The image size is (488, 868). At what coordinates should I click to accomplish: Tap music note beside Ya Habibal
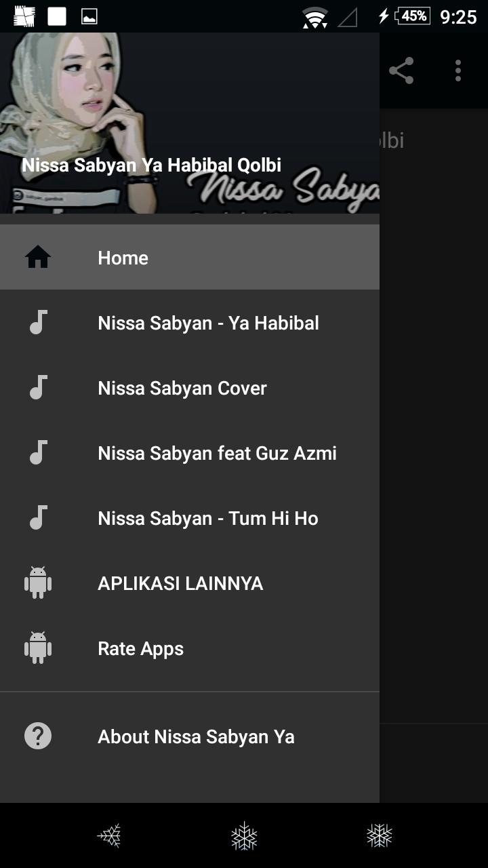tap(38, 323)
